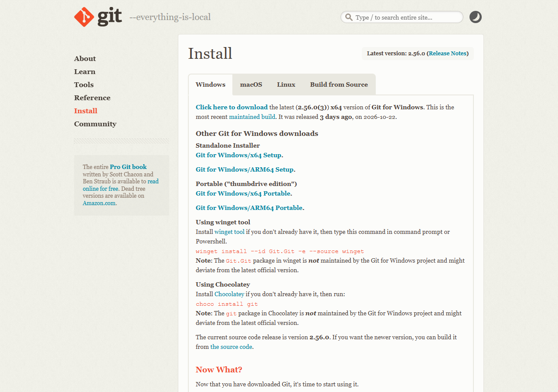This screenshot has width=558, height=392.
Task: Open the Pro Git book link
Action: (x=128, y=167)
